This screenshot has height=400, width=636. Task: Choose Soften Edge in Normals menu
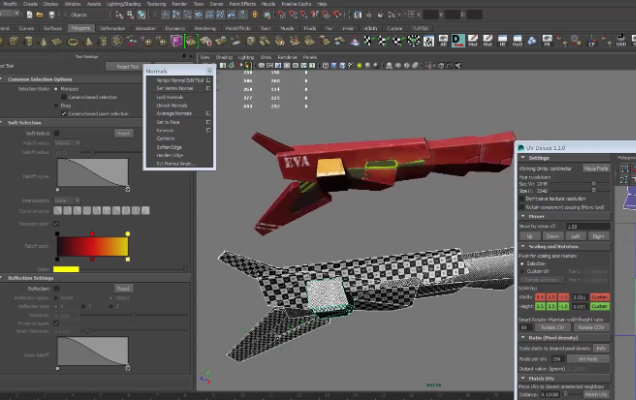click(x=167, y=146)
